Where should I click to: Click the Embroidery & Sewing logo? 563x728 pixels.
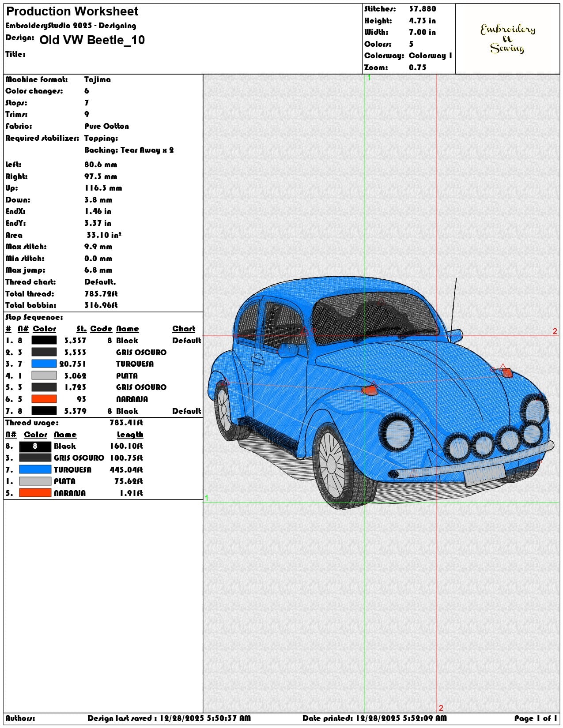[x=508, y=38]
